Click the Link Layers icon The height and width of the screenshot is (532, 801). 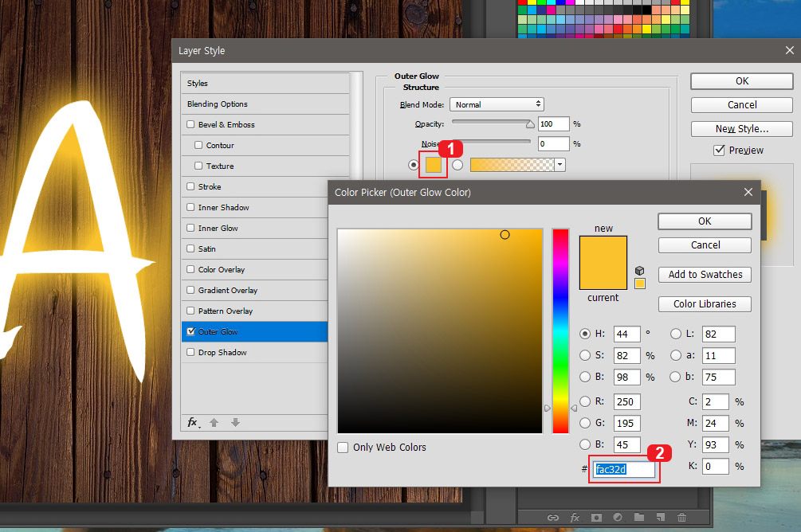pyautogui.click(x=553, y=518)
